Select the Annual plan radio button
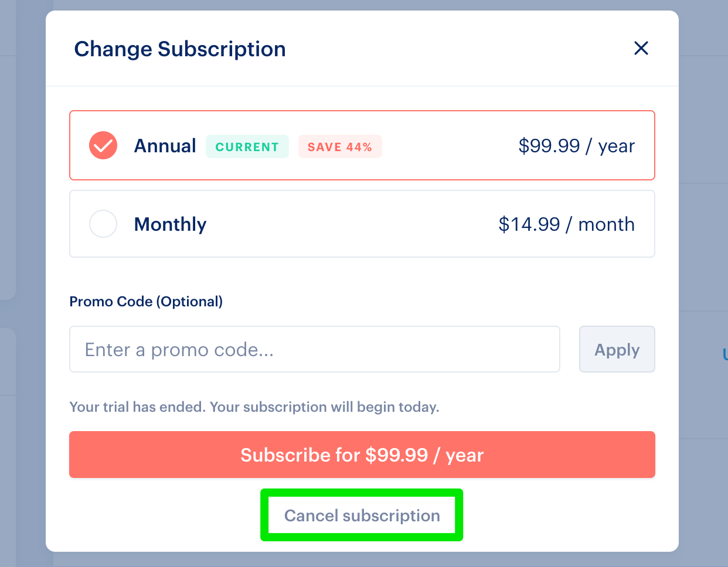 click(103, 145)
